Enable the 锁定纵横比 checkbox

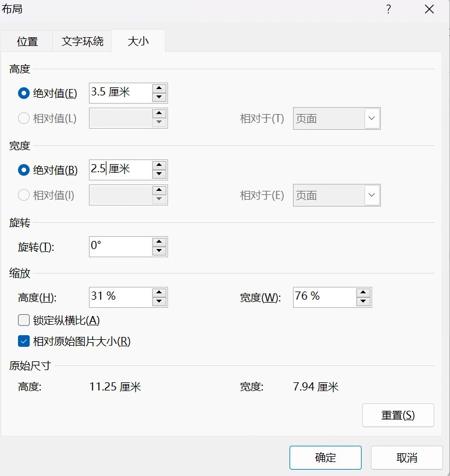[x=24, y=319]
